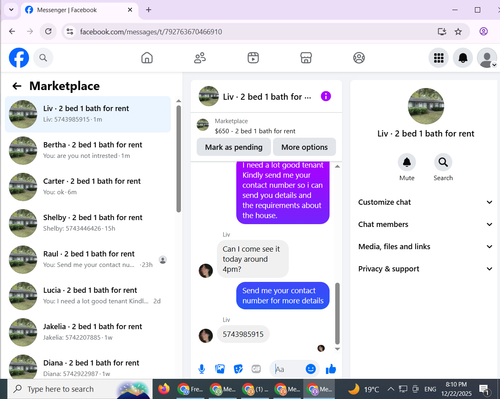Mute this conversation with bell icon

coord(407,162)
